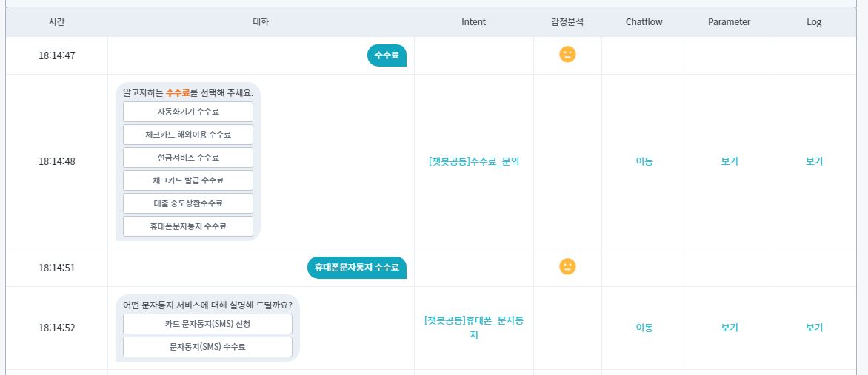Click 휴대폰문자통지 수수료 option in chatbot reply
868x375 pixels.
coord(188,226)
